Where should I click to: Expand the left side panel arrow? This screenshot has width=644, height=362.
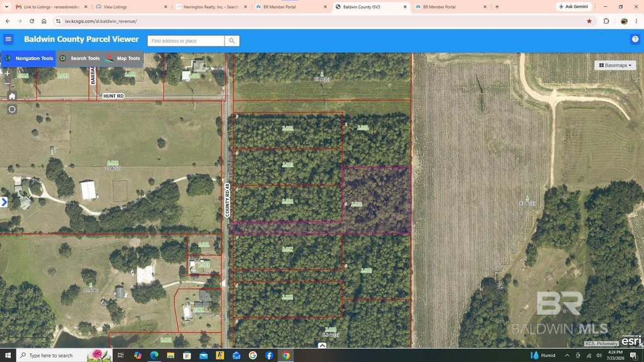[x=4, y=202]
